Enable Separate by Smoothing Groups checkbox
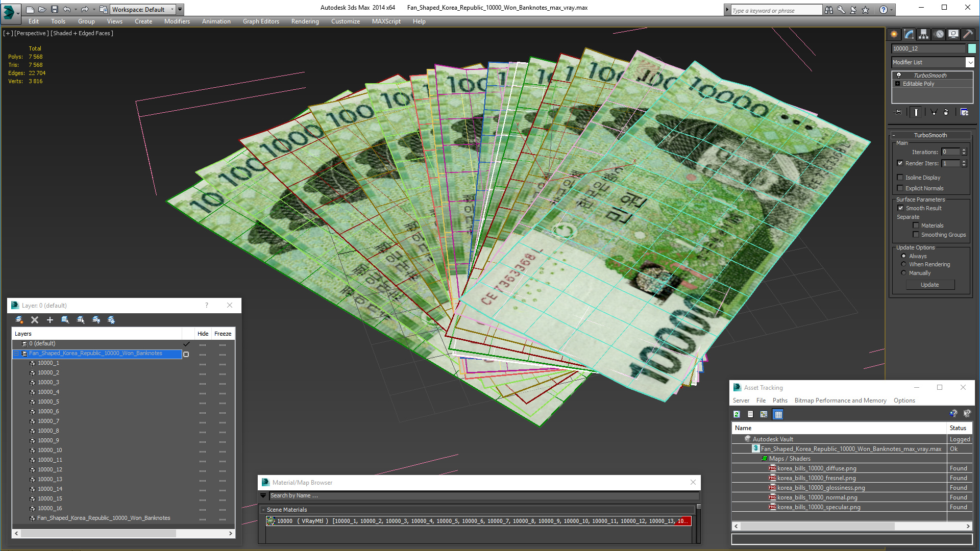Viewport: 980px width, 551px height. coord(916,235)
